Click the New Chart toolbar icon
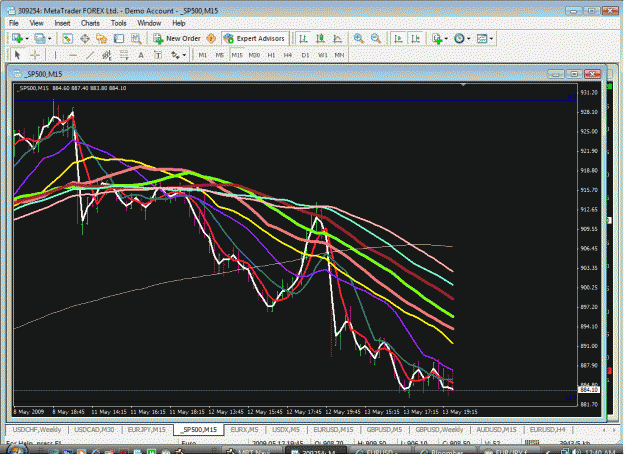 [17, 39]
